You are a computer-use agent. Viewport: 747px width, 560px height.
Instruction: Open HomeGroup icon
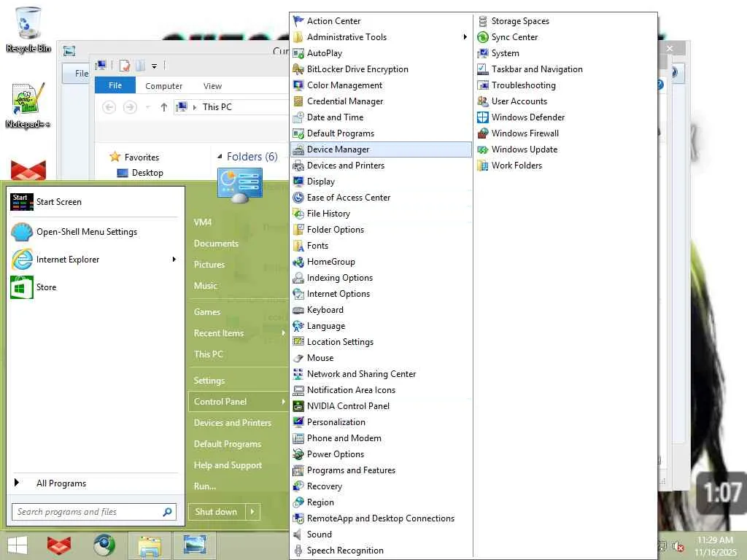(x=298, y=262)
